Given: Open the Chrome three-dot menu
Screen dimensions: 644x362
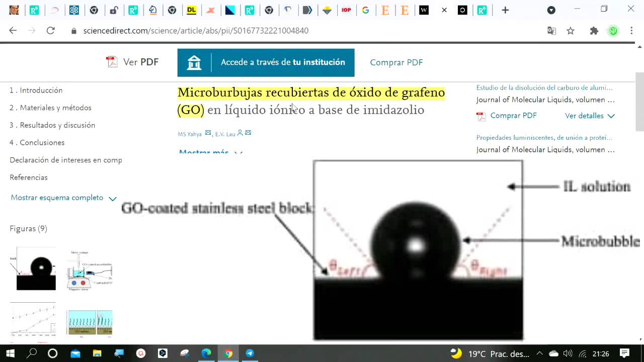Looking at the screenshot, I should click(x=631, y=31).
